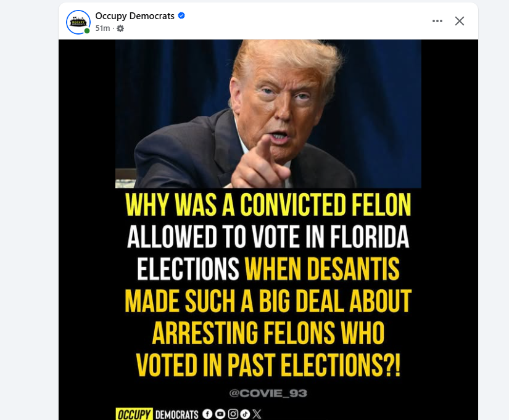Click the @COVIE_93 credit text

pos(268,393)
